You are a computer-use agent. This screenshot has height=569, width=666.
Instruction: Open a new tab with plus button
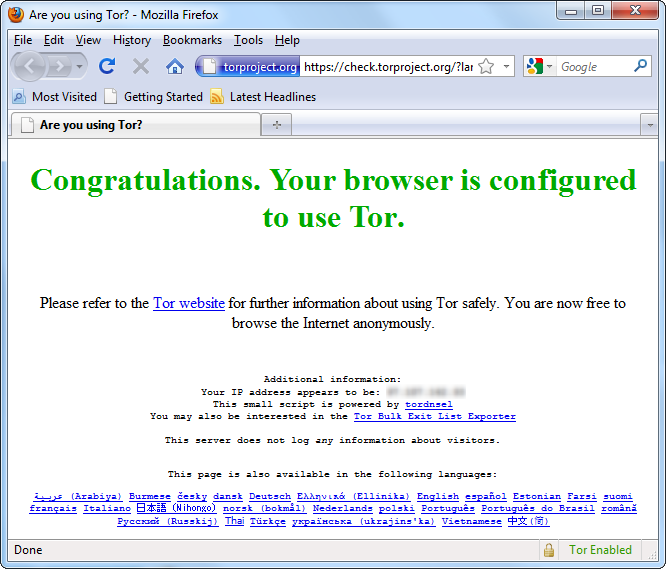(277, 125)
